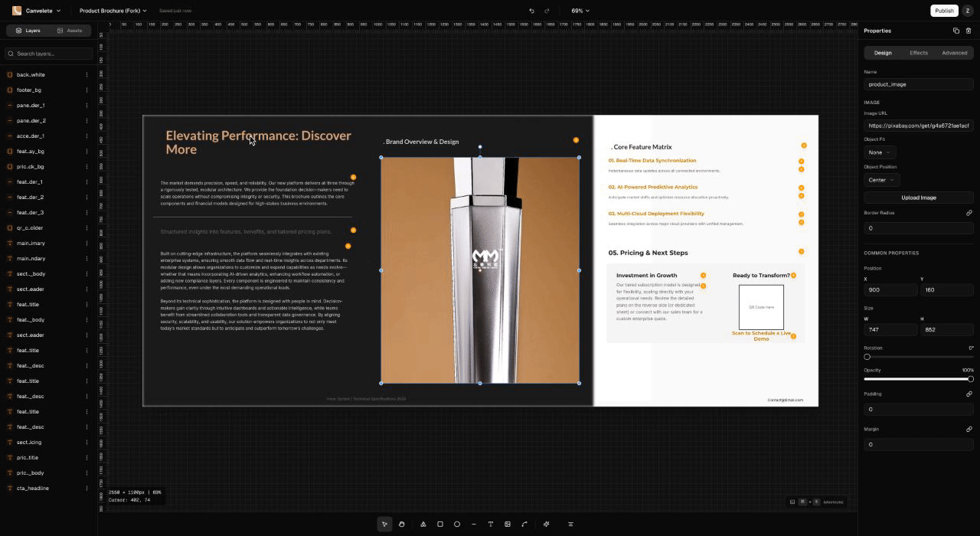Toggle linked Padding values
980x536 pixels.
click(969, 394)
